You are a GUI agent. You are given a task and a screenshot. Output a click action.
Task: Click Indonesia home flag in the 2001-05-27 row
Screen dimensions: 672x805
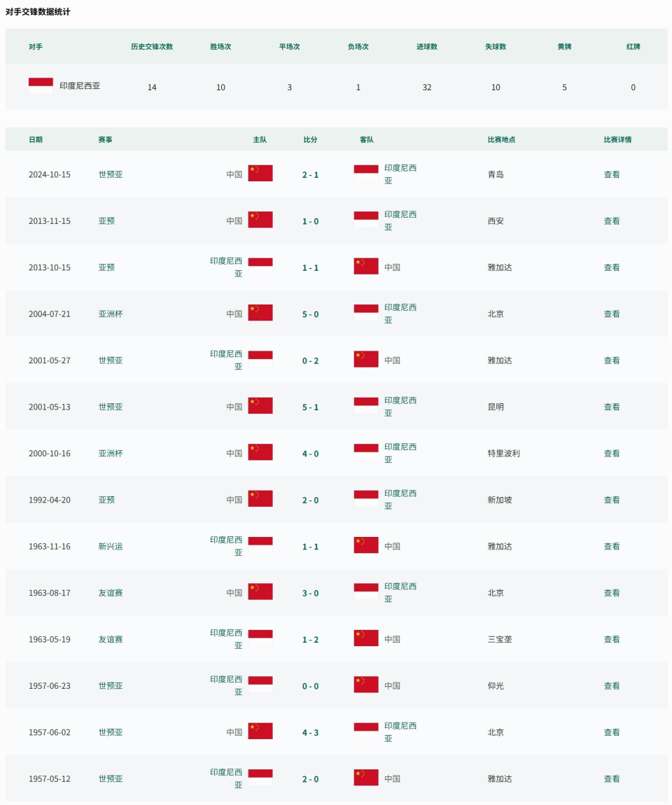[260, 359]
